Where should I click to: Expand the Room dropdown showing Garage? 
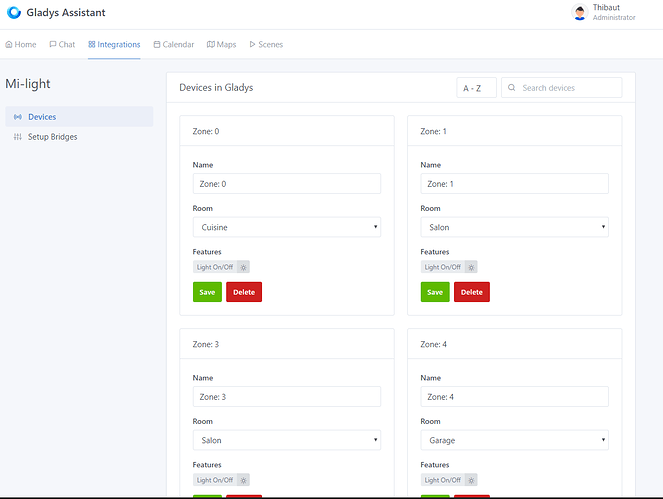515,440
